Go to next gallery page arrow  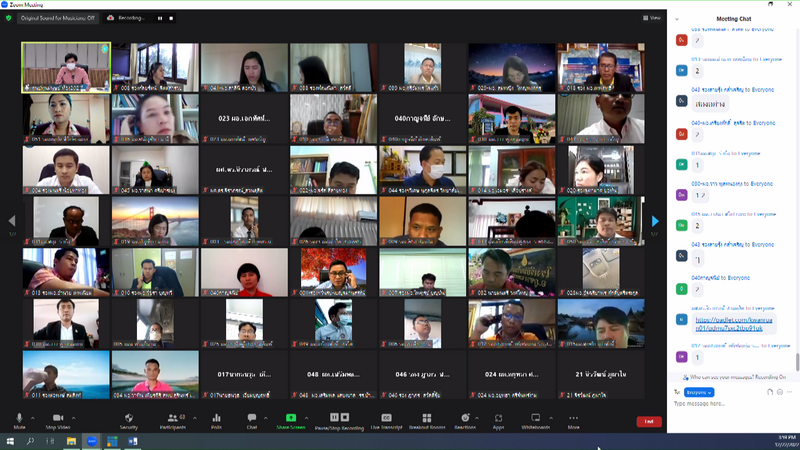click(655, 221)
